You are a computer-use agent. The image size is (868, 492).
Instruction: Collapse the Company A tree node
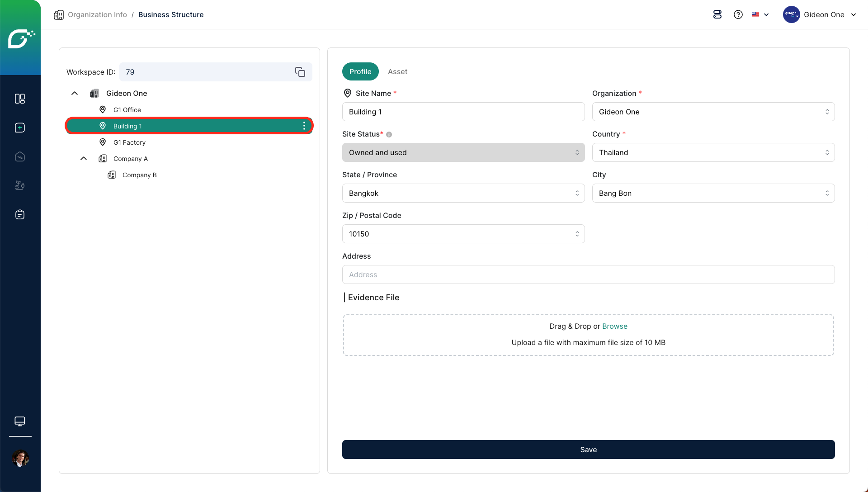point(84,158)
